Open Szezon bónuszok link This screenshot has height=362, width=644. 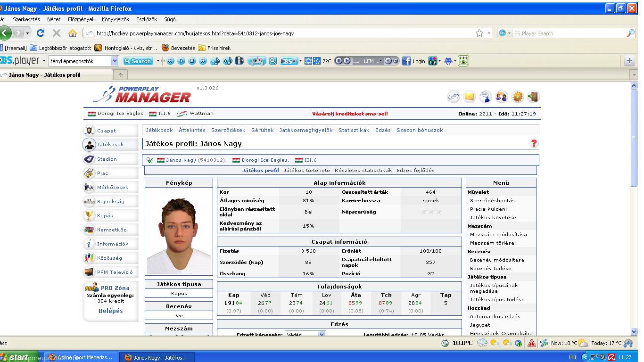click(420, 130)
